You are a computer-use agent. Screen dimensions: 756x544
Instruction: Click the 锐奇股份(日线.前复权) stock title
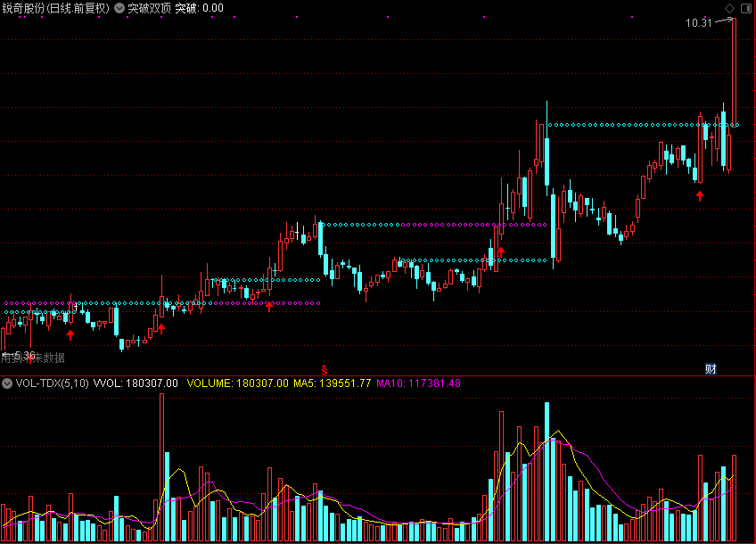click(56, 8)
